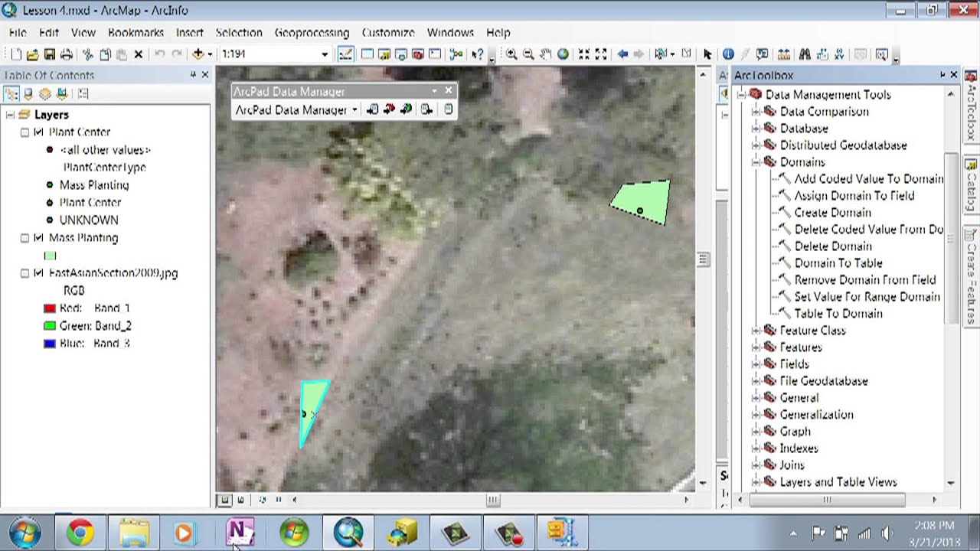Viewport: 980px width, 551px height.
Task: Uncheck the Plant Center layer checkbox
Action: point(38,132)
